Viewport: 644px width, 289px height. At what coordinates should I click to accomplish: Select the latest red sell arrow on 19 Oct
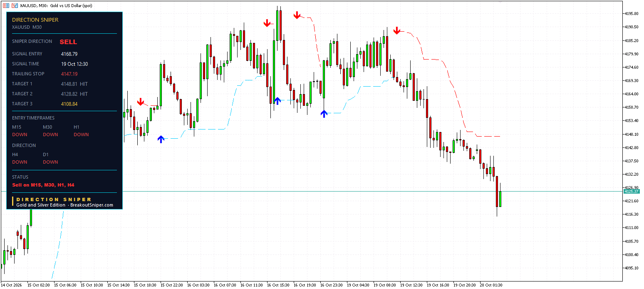click(x=397, y=30)
